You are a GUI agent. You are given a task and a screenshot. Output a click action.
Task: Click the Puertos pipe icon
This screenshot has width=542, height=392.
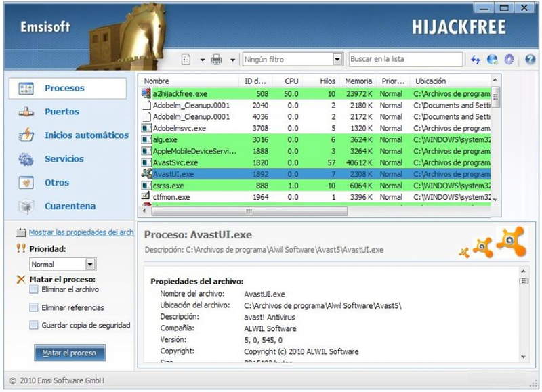pyautogui.click(x=26, y=112)
